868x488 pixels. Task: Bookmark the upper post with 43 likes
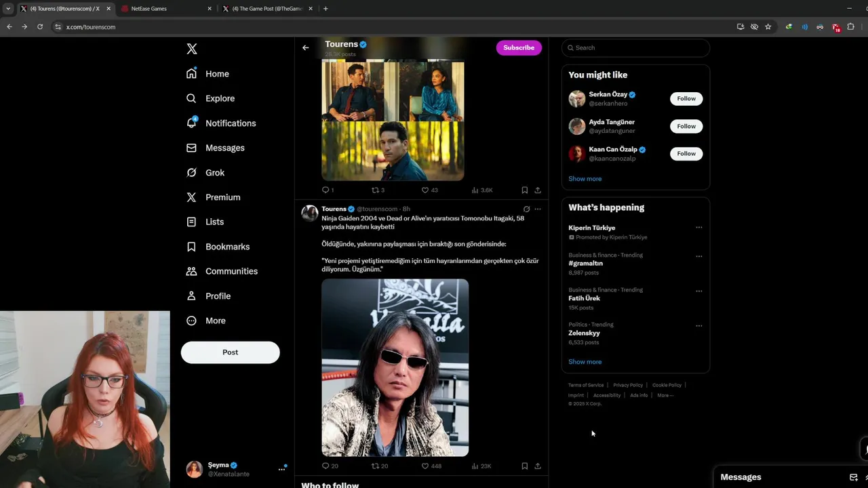[x=524, y=190]
